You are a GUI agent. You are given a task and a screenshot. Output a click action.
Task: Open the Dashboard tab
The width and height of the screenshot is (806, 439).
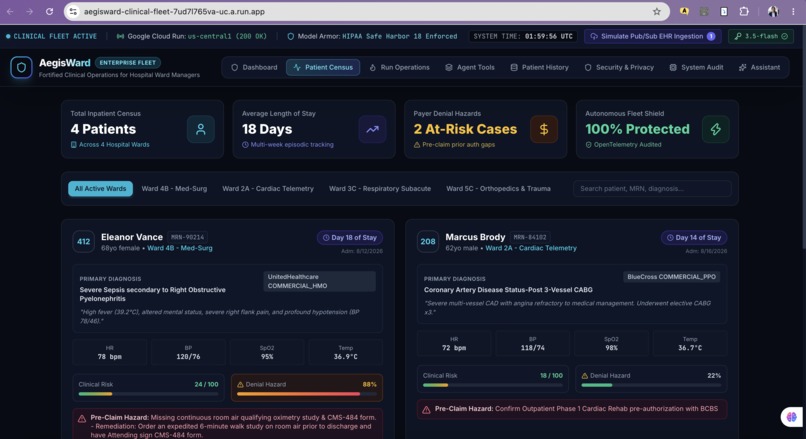pyautogui.click(x=254, y=67)
